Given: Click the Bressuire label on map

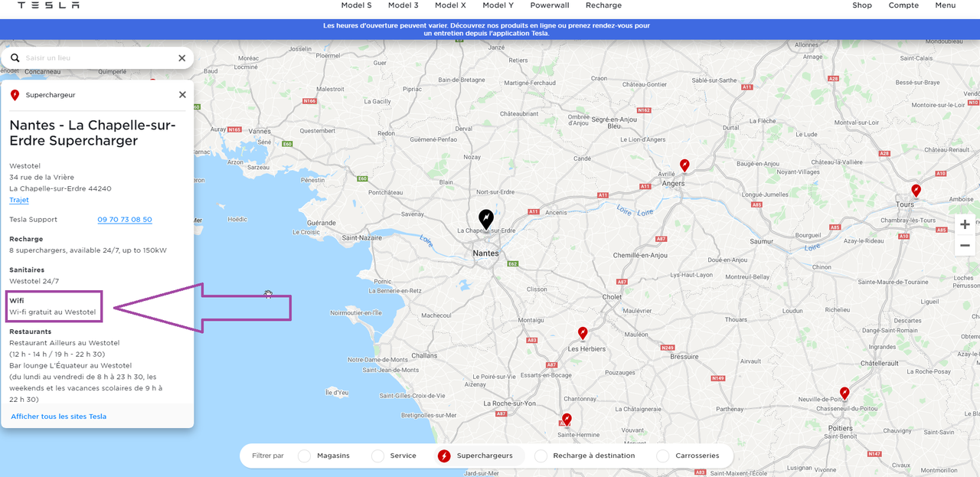Looking at the screenshot, I should (x=684, y=356).
